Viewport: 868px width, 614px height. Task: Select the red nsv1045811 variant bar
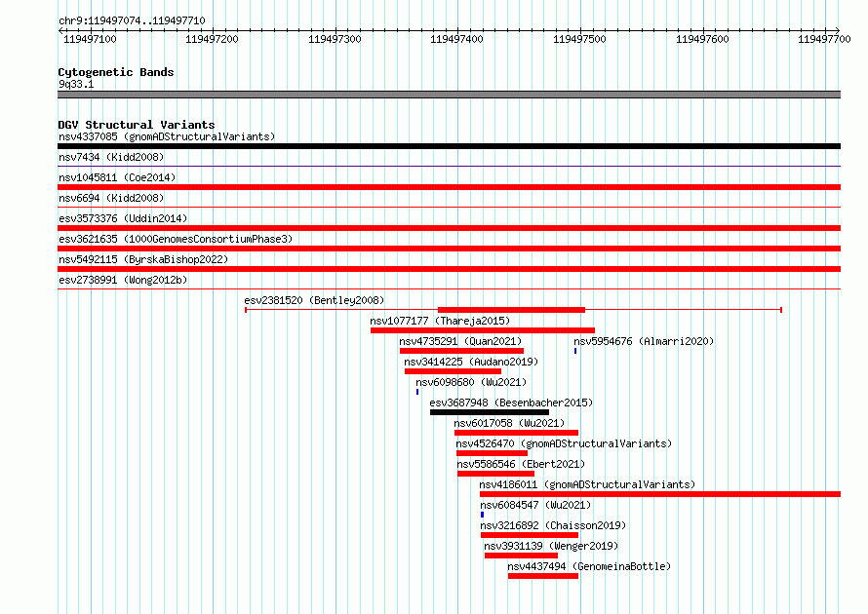click(x=449, y=187)
